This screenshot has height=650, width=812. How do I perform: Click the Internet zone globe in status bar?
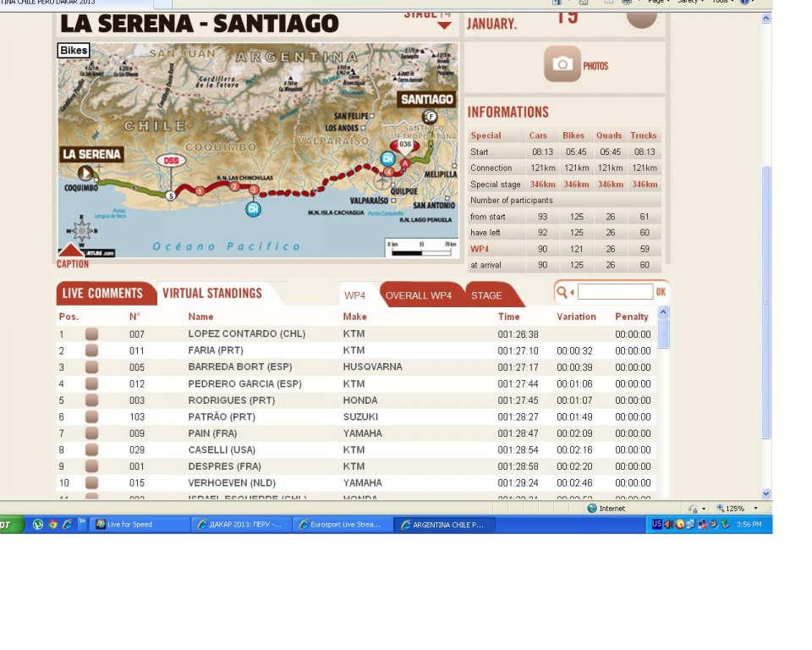tap(592, 509)
